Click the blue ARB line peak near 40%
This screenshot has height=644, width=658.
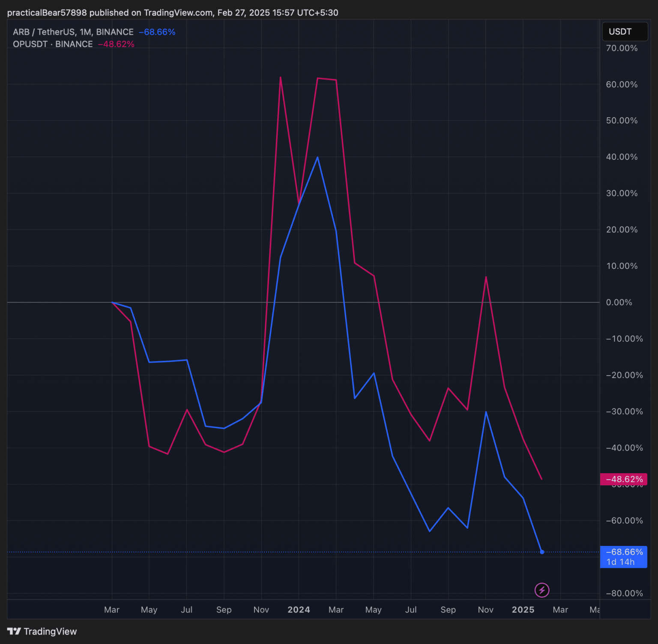point(317,157)
